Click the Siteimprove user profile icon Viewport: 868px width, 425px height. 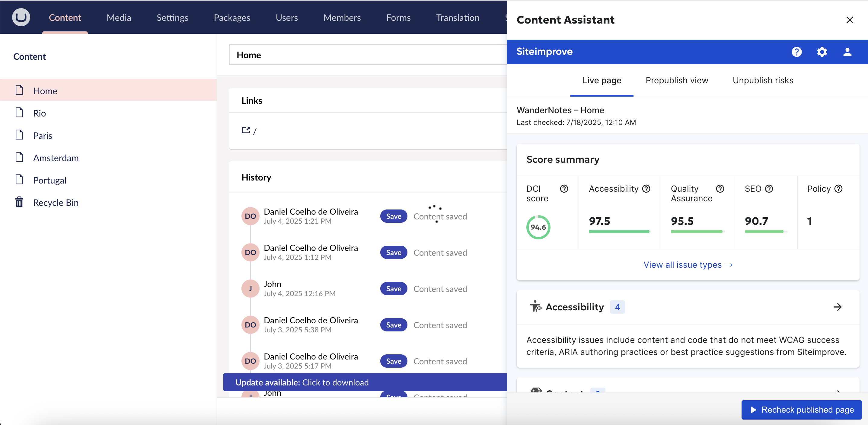tap(847, 52)
